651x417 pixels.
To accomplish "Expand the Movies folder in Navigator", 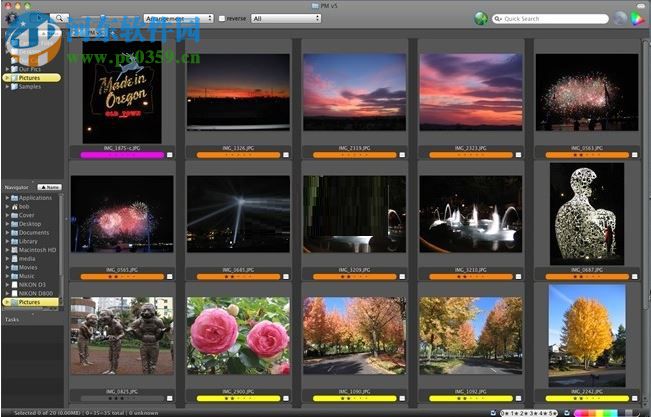I will (7, 267).
